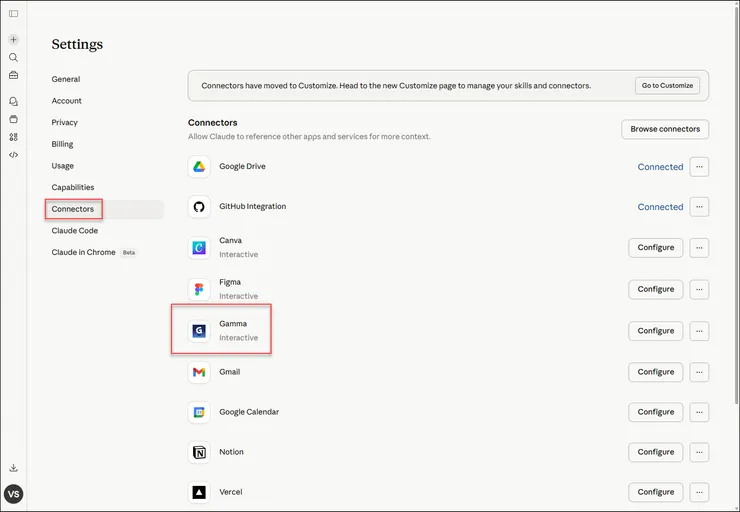Open more options for Canva
740x512 pixels.
coord(699,248)
